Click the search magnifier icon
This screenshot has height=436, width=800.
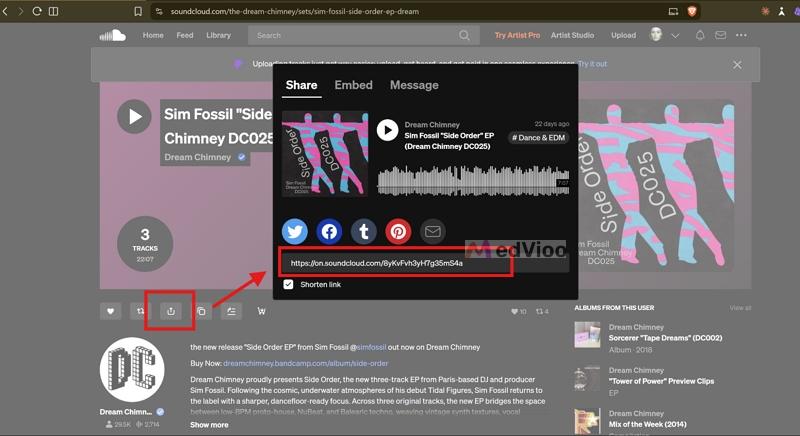tap(464, 35)
